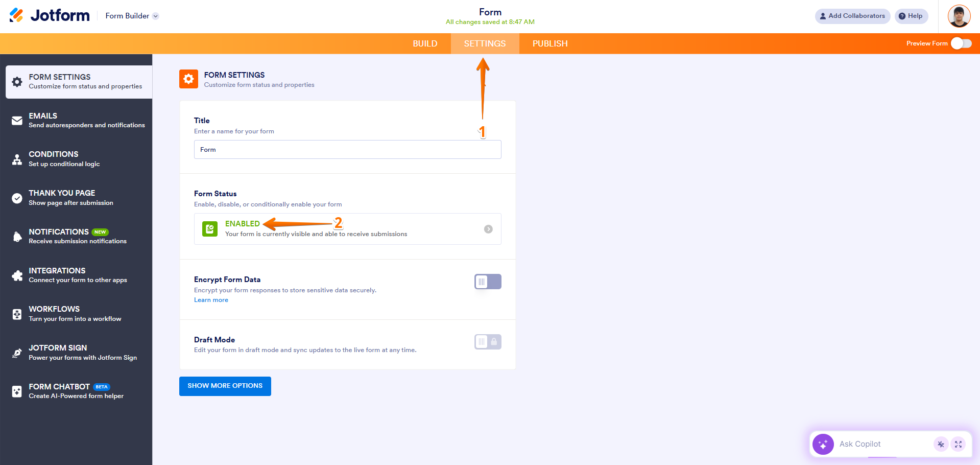980x465 pixels.
Task: Expand the Copilot panel icon
Action: click(x=959, y=444)
